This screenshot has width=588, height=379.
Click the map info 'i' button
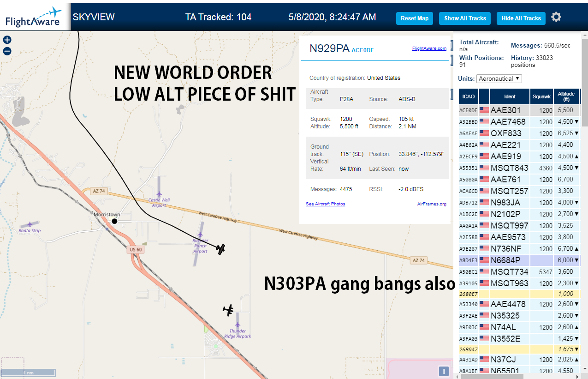click(x=444, y=371)
